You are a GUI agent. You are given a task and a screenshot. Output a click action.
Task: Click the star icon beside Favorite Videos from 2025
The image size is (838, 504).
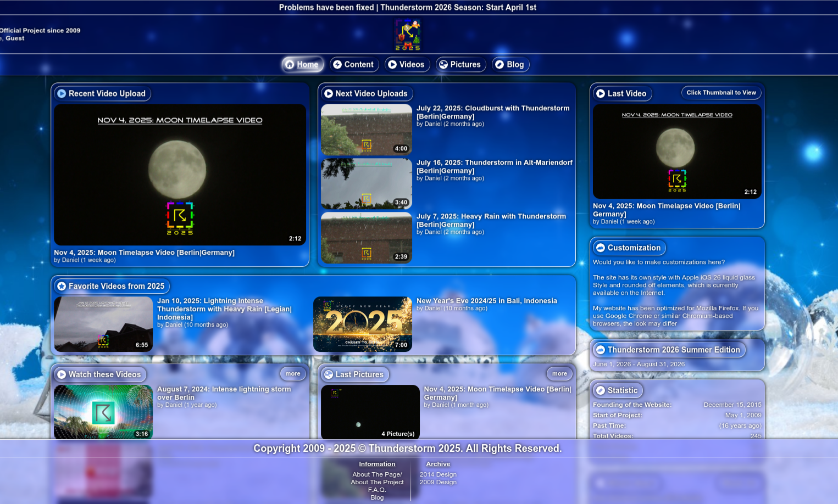[62, 286]
